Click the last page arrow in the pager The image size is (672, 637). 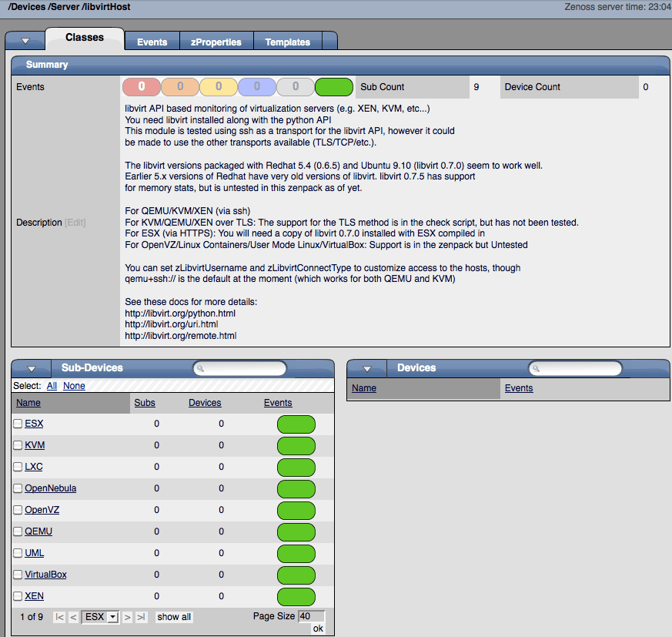(139, 616)
